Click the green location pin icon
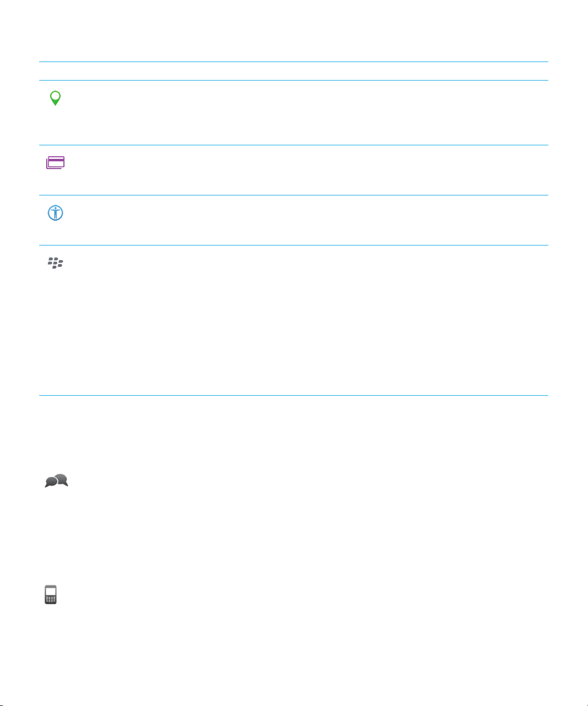The width and height of the screenshot is (588, 706). click(x=55, y=98)
